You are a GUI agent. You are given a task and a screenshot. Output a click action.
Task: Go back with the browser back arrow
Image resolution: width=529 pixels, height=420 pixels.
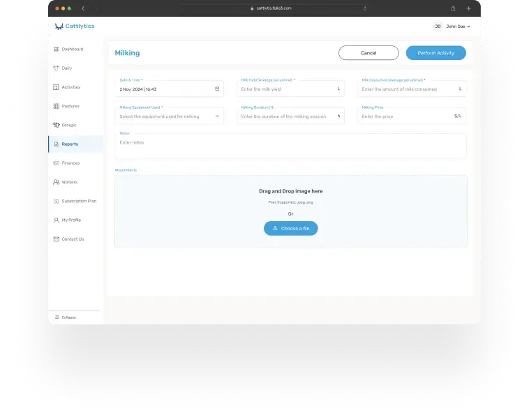83,8
